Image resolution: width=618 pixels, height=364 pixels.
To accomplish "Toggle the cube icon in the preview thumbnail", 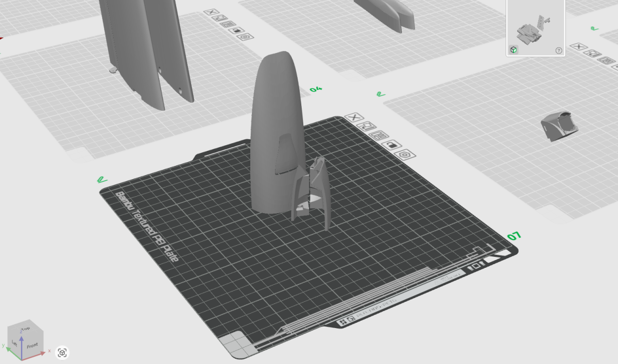I will click(x=513, y=50).
